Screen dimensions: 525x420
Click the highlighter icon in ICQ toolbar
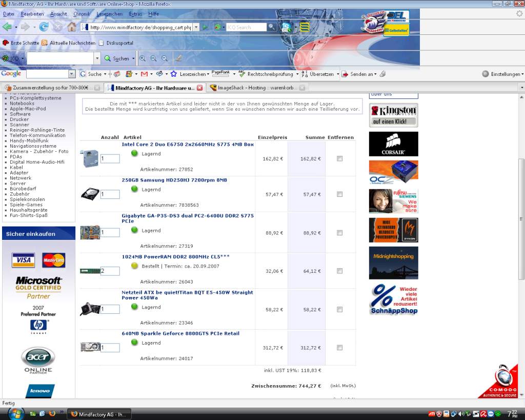(x=179, y=58)
